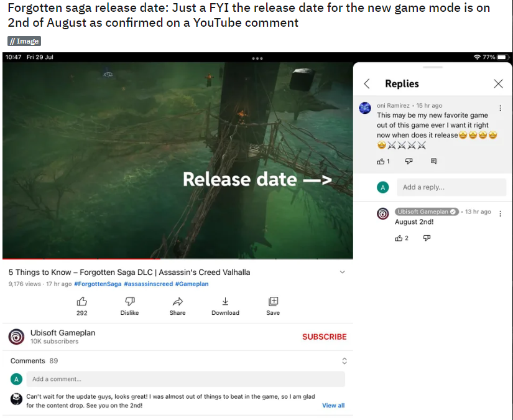View all comments link
Viewport: 513px width, 420px height.
coord(333,405)
